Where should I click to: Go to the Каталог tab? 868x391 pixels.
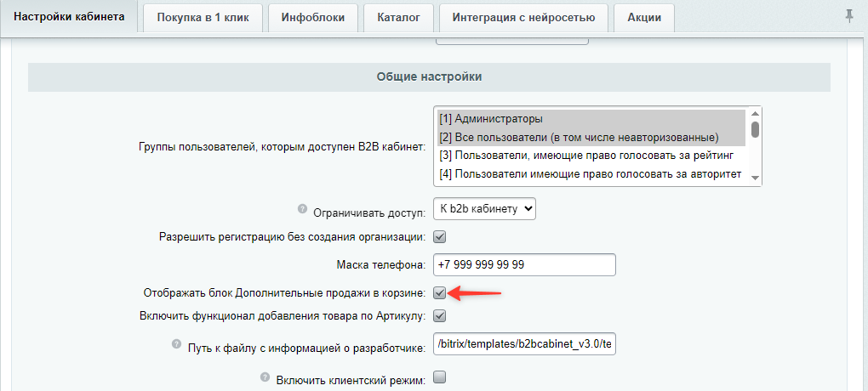pos(398,18)
